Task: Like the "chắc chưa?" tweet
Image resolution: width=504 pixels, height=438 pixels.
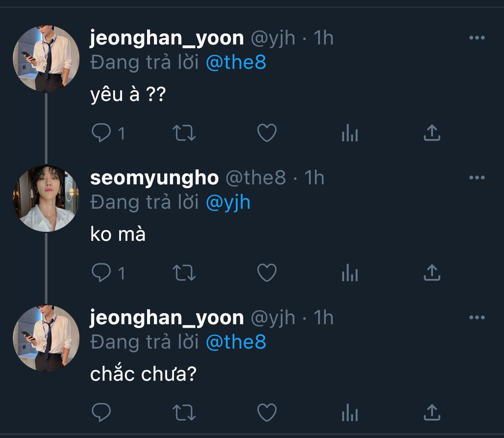Action: 267,412
